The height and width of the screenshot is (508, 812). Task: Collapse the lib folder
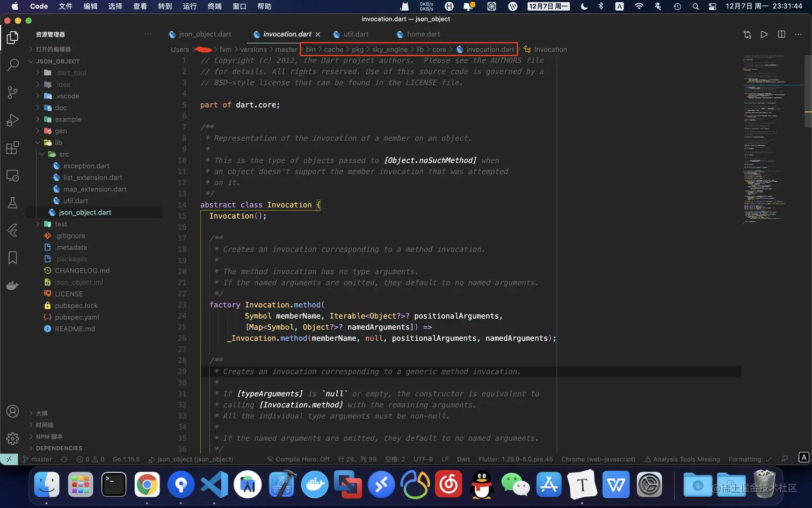58,142
